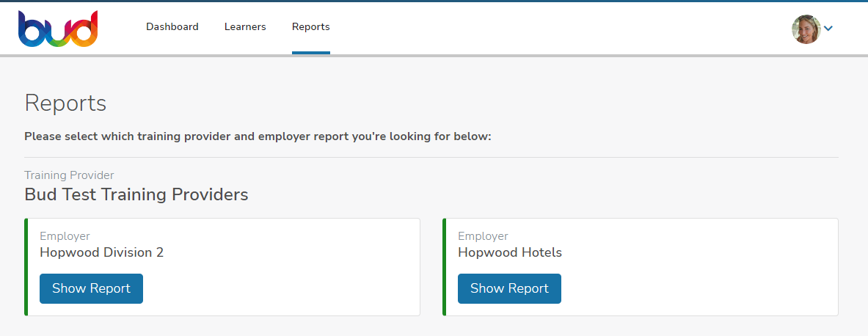Click the Reports page heading
The height and width of the screenshot is (336, 868).
65,103
